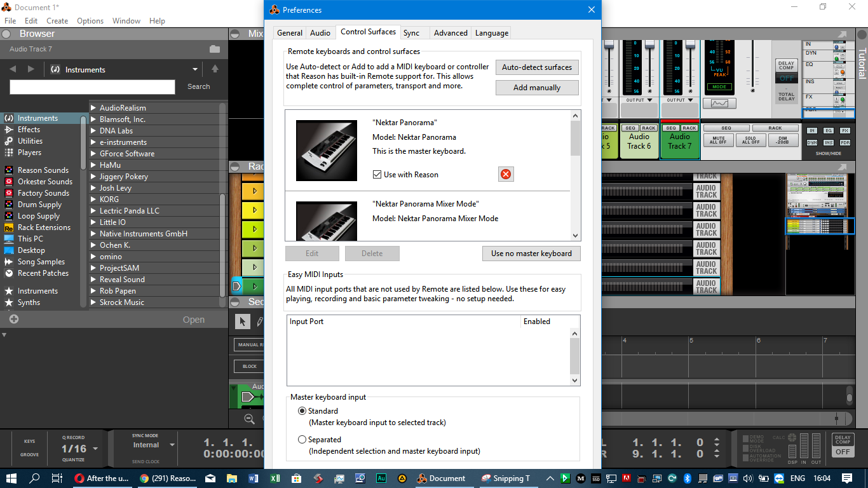Expand the AudioRealism folder

(93, 108)
